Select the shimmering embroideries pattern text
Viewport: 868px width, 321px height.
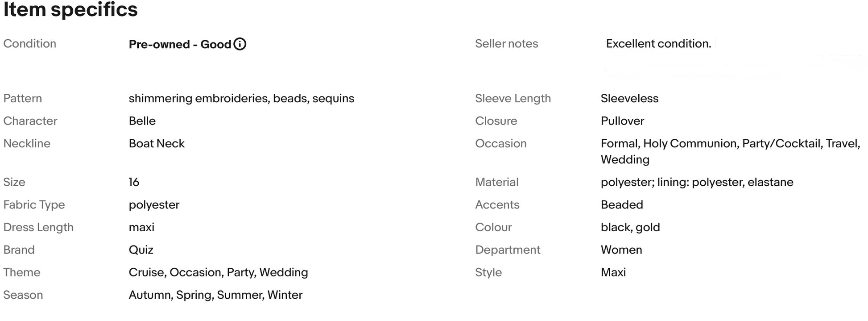point(199,98)
